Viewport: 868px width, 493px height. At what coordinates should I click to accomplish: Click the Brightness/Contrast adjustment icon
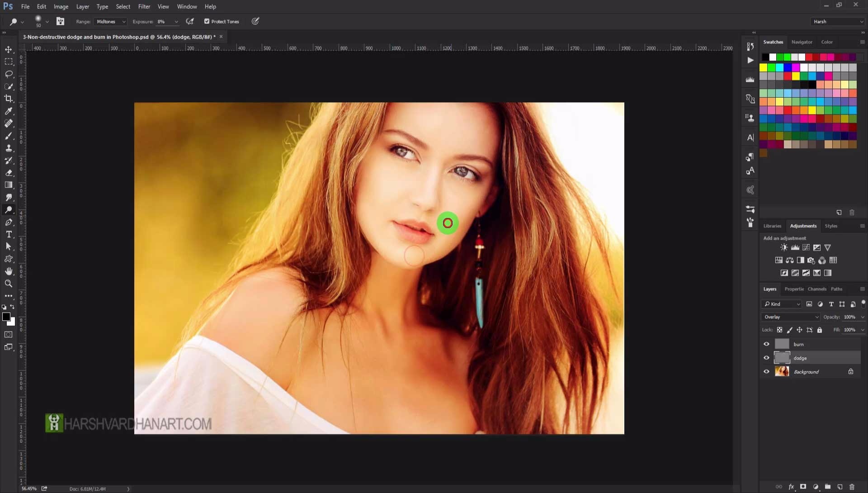point(784,247)
